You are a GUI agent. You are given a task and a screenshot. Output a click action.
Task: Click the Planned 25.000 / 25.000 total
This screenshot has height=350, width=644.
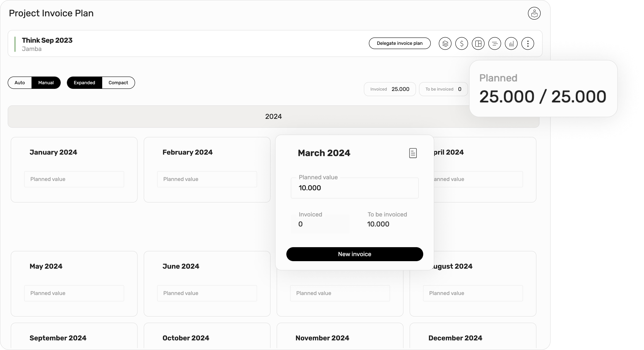point(543,89)
